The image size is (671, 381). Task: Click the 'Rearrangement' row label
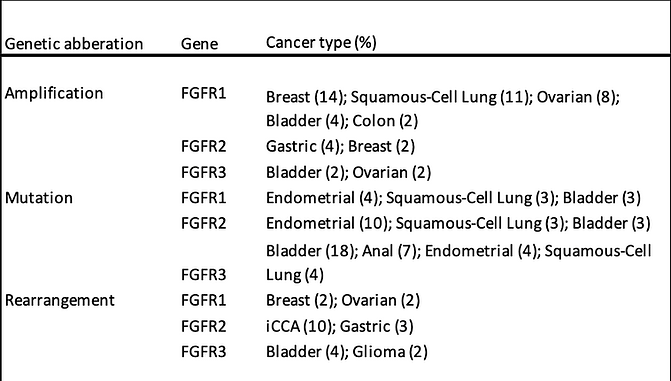[59, 301]
